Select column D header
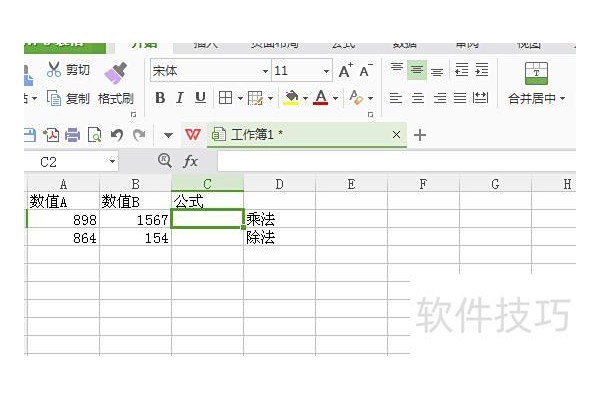Viewport: 600px width, 400px height. [279, 184]
